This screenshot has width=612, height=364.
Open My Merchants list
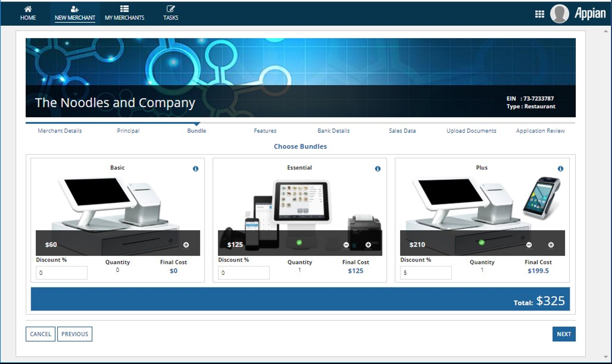click(x=124, y=13)
